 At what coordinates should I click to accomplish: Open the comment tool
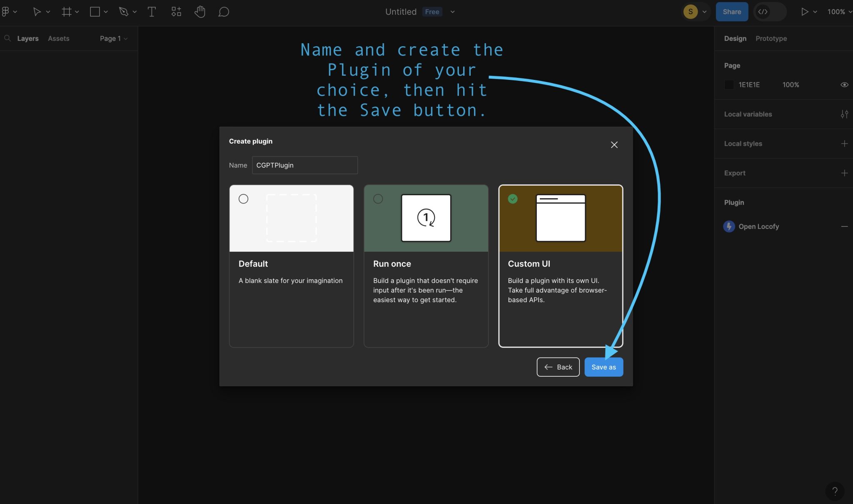pyautogui.click(x=224, y=12)
